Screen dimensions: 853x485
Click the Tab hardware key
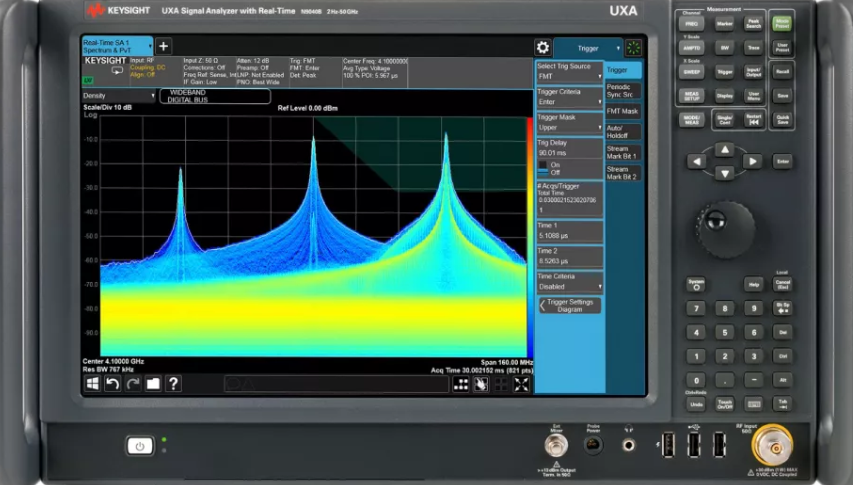click(782, 404)
